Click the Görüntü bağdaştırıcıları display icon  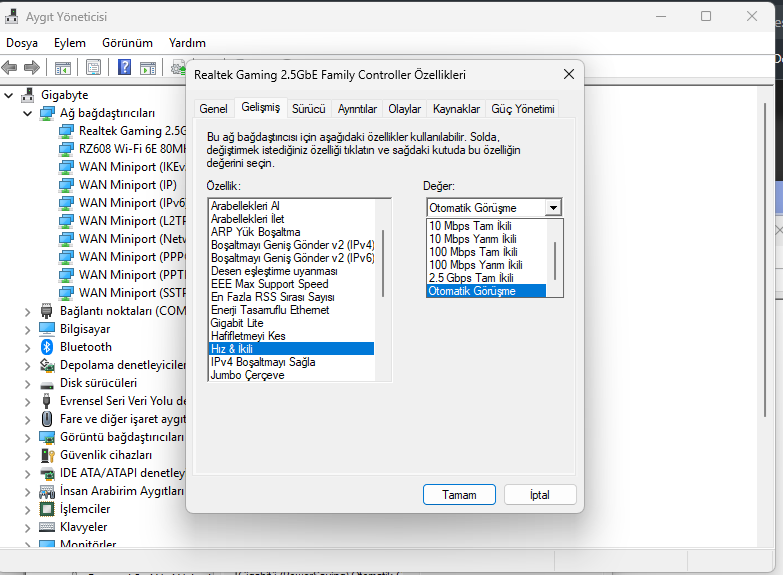click(x=47, y=437)
